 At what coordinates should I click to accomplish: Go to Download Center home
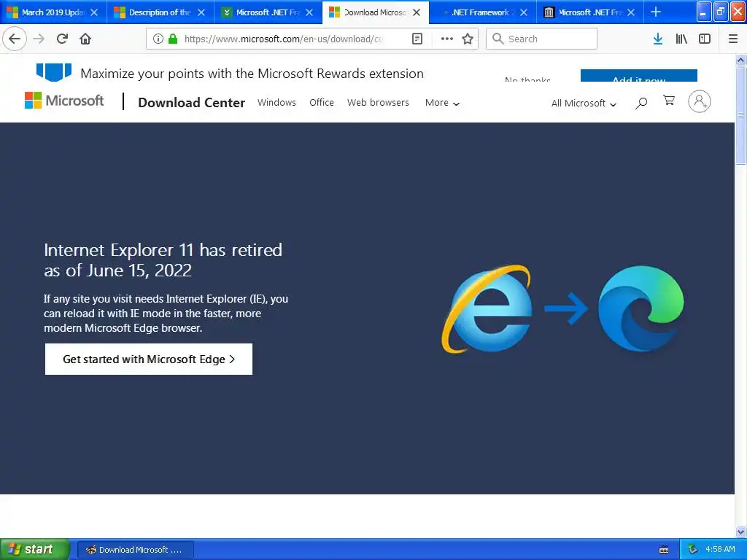[x=192, y=102]
